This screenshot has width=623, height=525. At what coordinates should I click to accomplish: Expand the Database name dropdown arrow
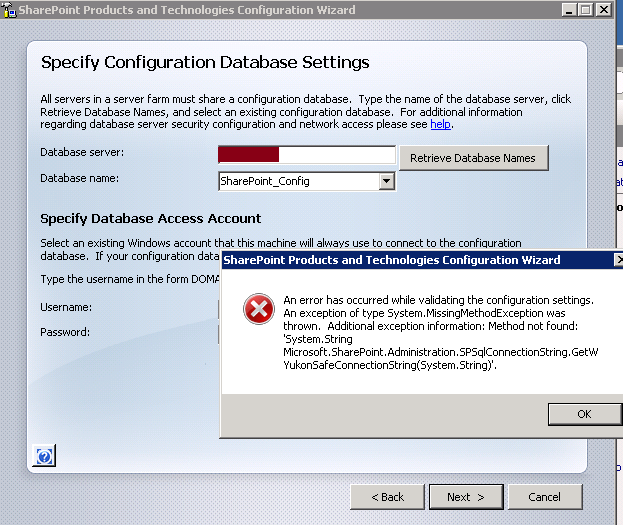pos(387,181)
